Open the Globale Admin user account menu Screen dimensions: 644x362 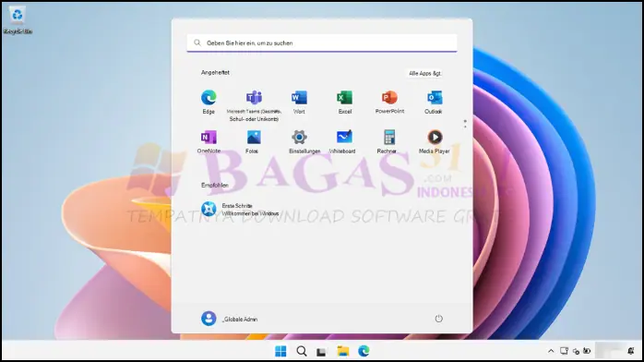[230, 319]
